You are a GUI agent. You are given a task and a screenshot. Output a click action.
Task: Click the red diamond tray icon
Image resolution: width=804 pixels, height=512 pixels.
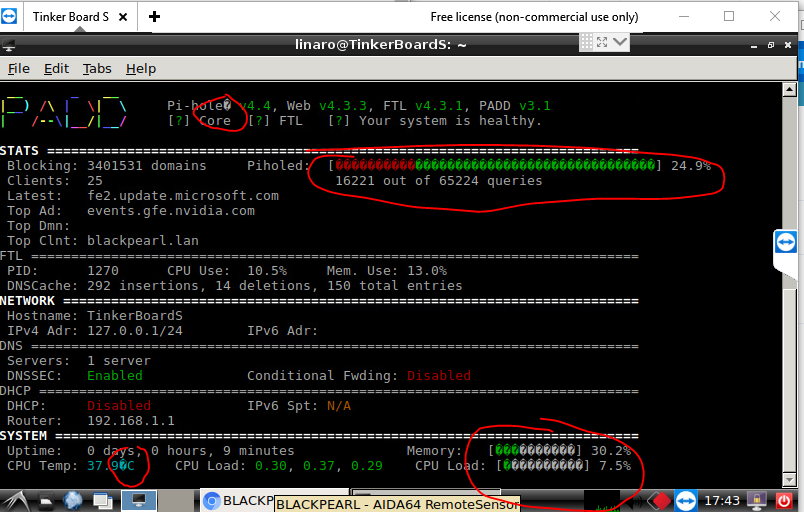660,501
